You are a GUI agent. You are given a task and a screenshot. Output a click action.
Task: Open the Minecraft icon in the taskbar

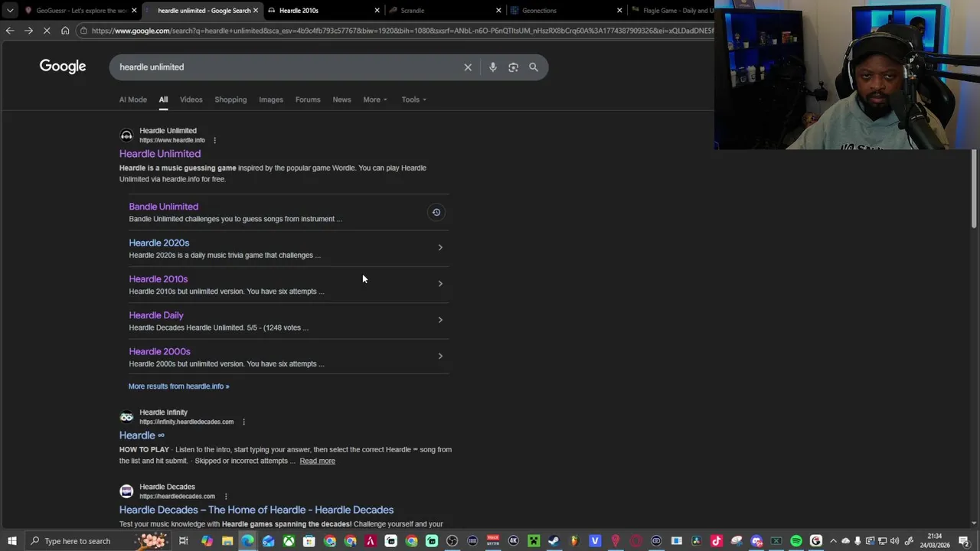click(534, 541)
